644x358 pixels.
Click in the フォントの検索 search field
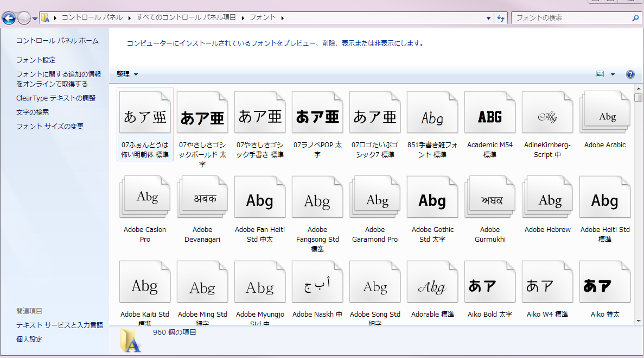tap(570, 18)
